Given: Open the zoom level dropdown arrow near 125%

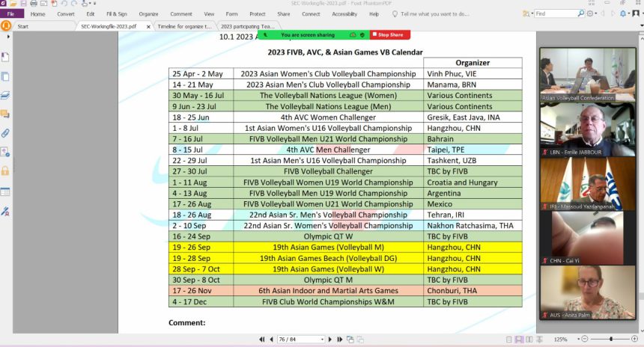Looking at the screenshot, I should point(578,340).
